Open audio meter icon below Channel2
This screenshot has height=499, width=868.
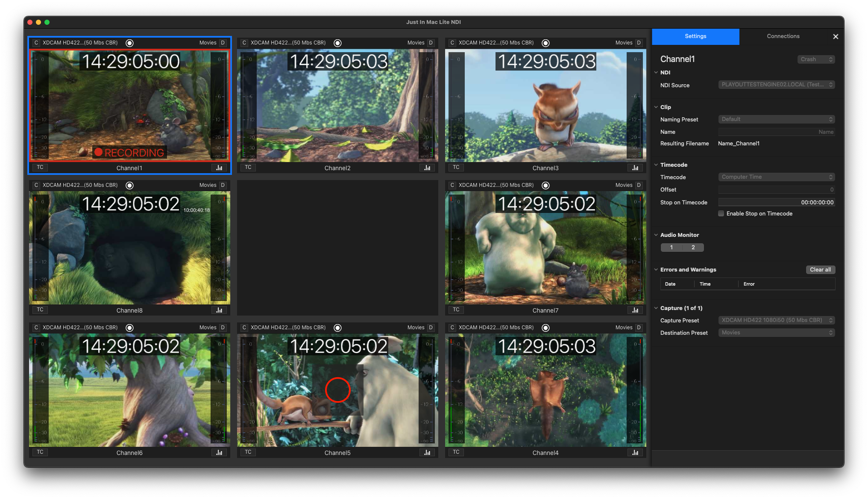coord(427,168)
